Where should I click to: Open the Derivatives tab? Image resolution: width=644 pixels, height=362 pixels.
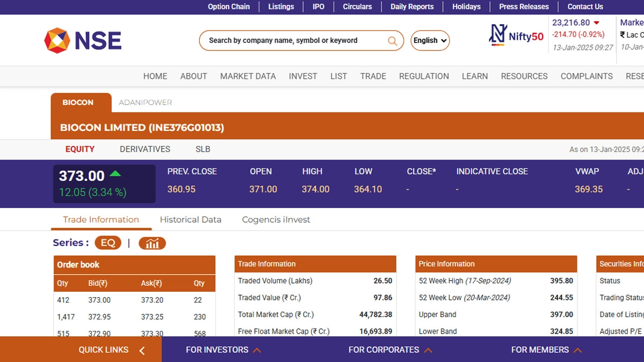145,149
